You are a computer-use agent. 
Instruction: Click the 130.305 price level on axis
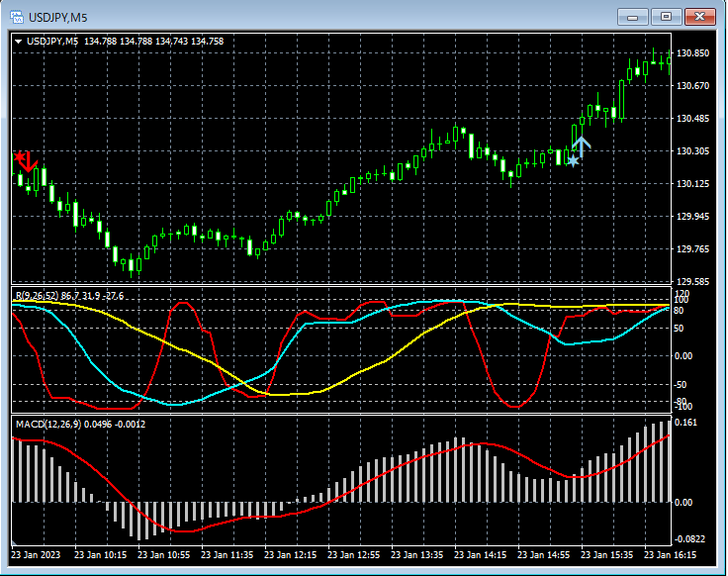coord(692,151)
